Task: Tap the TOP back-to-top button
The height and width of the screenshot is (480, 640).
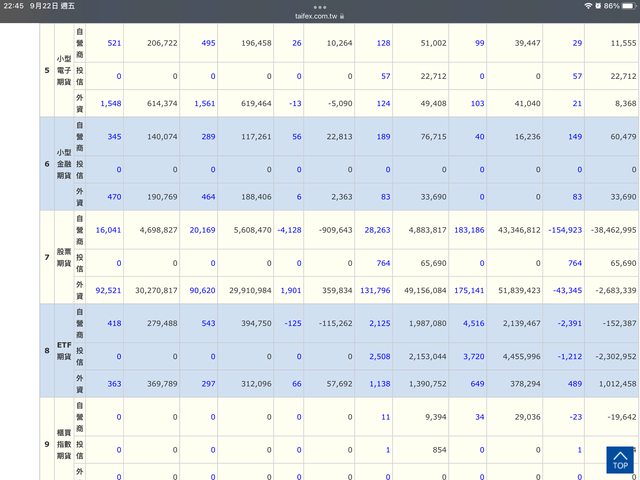Action: [x=619, y=459]
